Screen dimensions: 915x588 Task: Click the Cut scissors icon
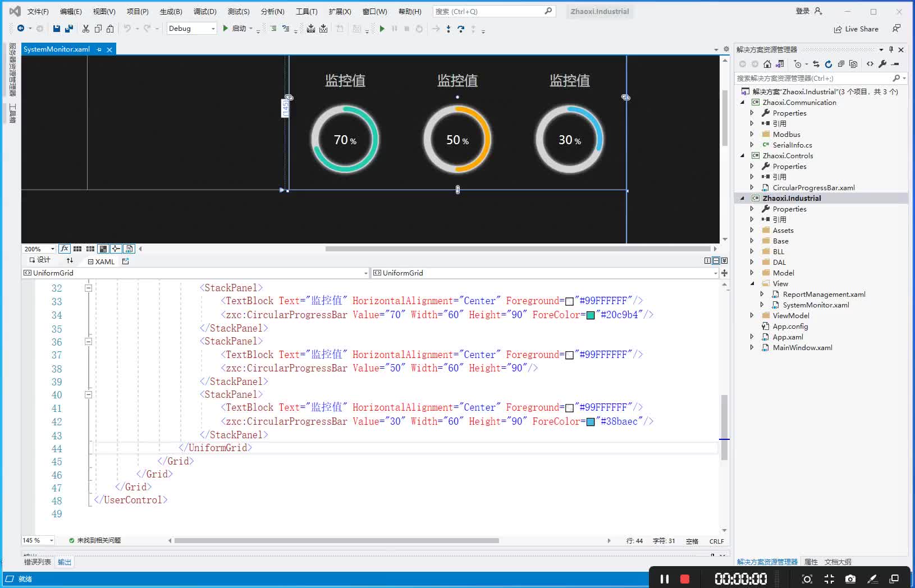(x=85, y=29)
